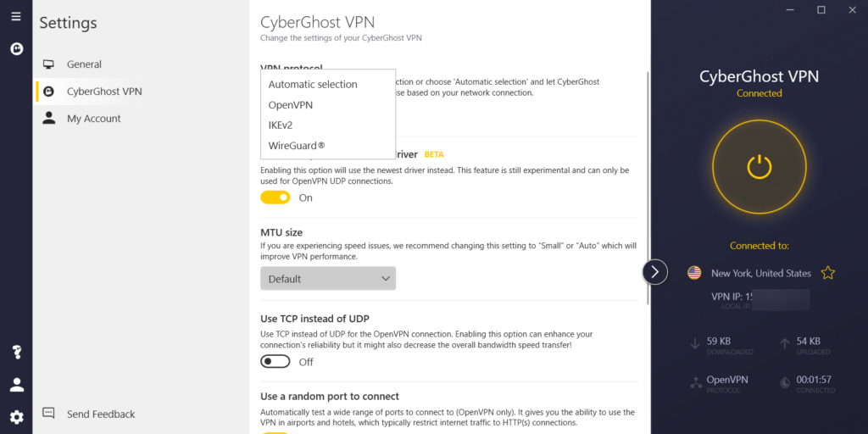This screenshot has height=434, width=868.
Task: Expand server list with the arrow button
Action: (655, 272)
